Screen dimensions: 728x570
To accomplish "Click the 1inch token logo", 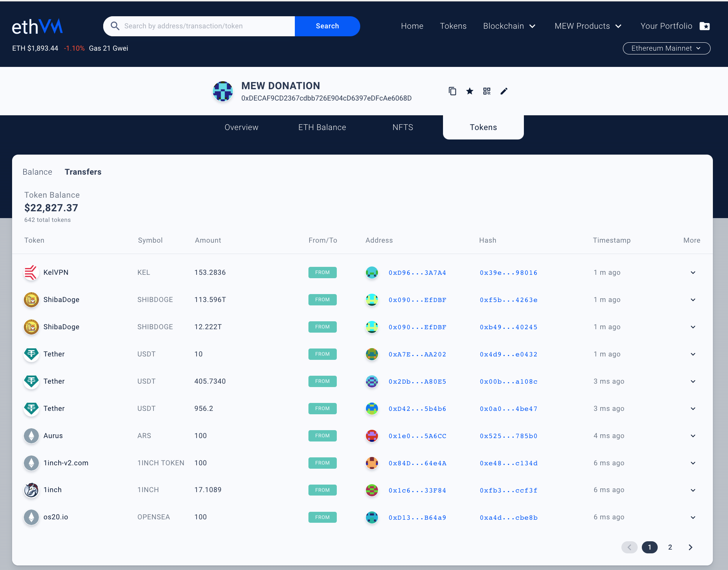I will pyautogui.click(x=31, y=490).
